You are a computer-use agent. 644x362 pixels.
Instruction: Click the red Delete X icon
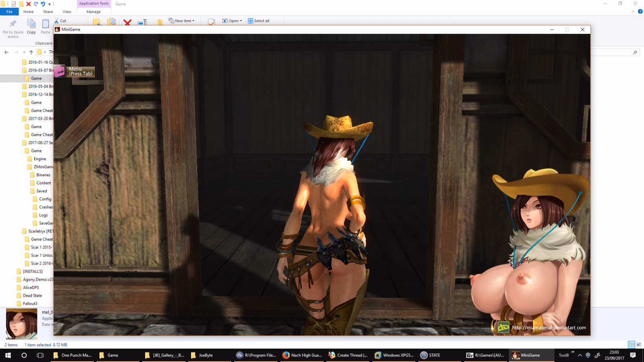pos(127,23)
